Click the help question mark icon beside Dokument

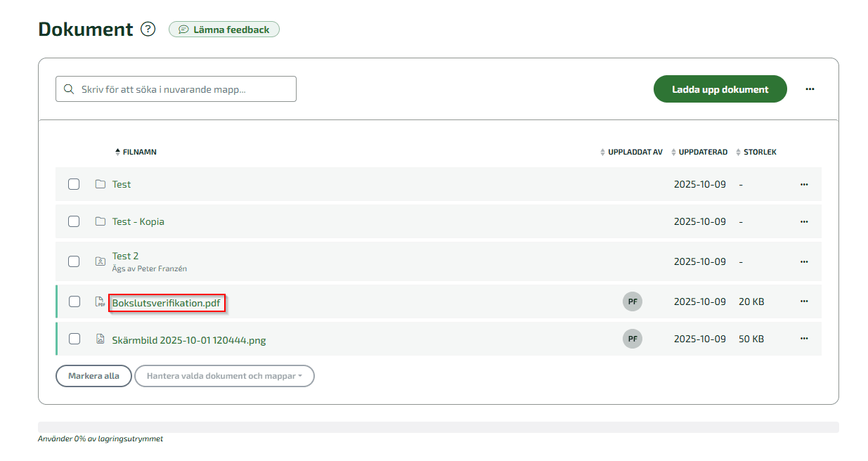(148, 30)
